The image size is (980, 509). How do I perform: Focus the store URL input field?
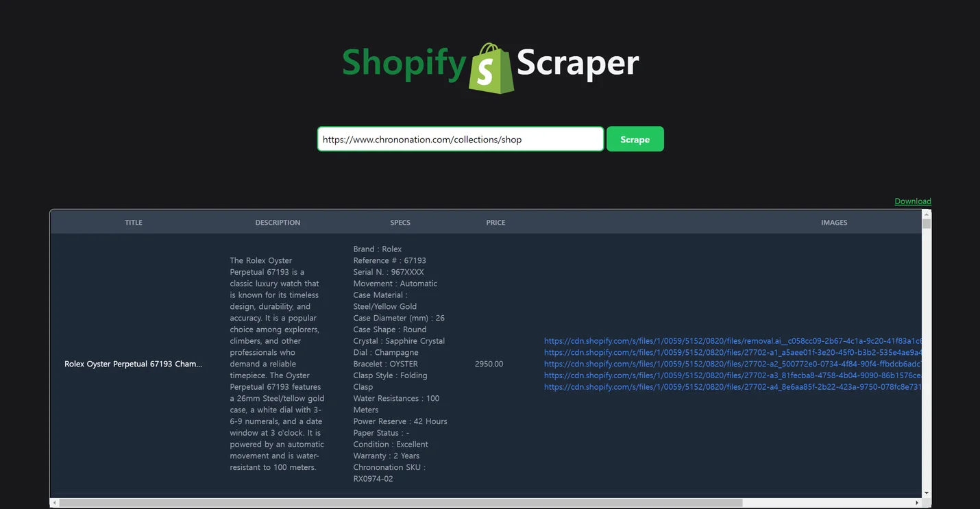click(x=461, y=139)
